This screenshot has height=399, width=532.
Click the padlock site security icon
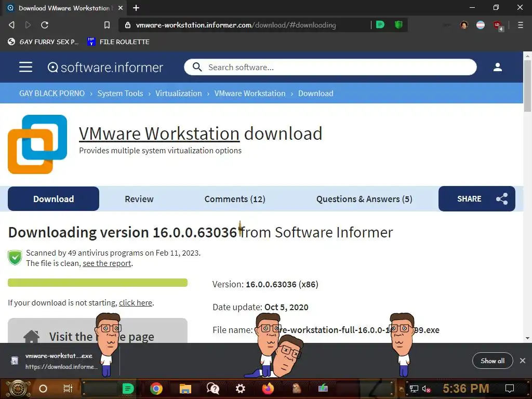[x=128, y=25]
